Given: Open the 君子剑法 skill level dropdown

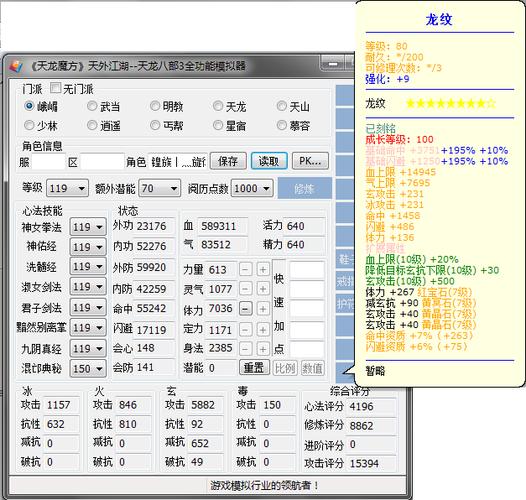Looking at the screenshot, I should pos(88,308).
